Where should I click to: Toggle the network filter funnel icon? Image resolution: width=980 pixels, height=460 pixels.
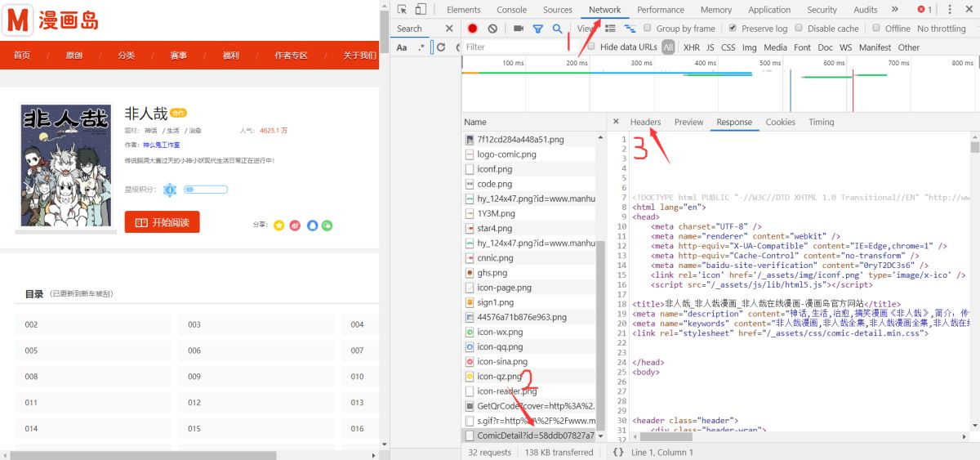click(538, 29)
